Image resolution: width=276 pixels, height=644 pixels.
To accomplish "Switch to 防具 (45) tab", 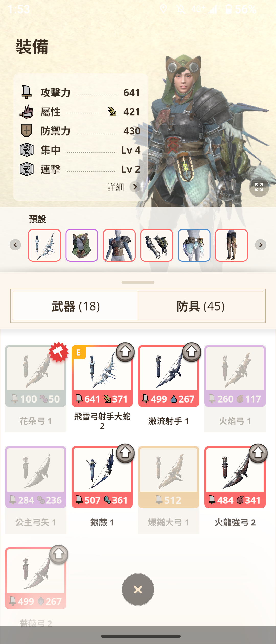I will point(201,306).
